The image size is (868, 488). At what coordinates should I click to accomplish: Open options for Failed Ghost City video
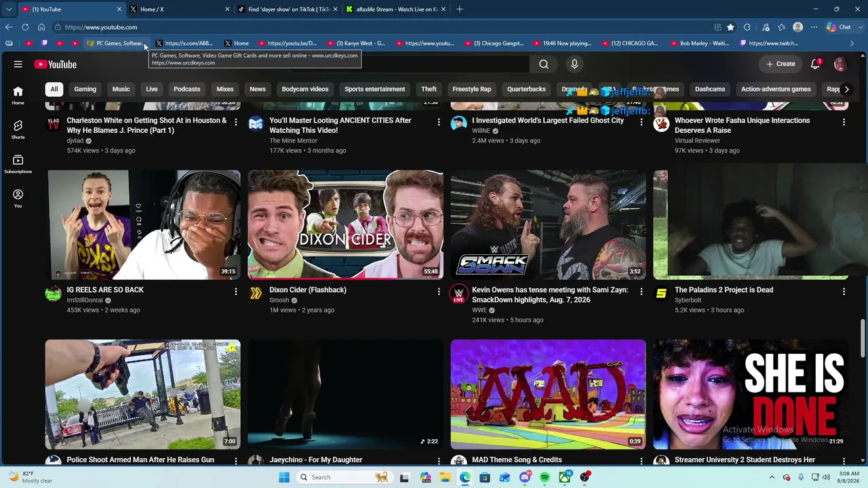click(642, 122)
